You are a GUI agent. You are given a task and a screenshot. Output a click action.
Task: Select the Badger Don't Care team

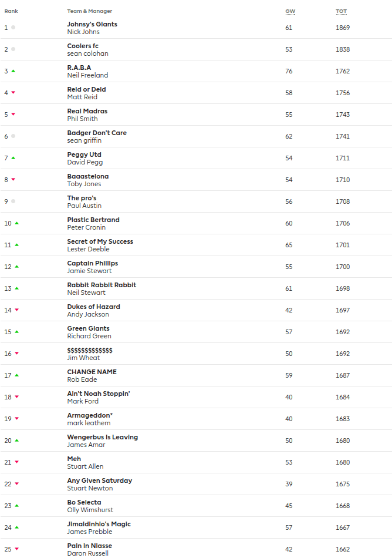97,133
